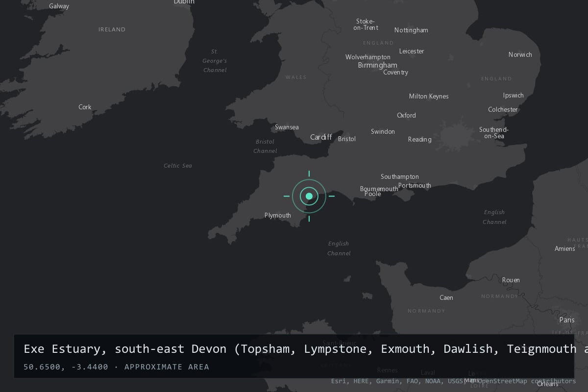
Task: Select the WALES region label
Action: (x=296, y=77)
